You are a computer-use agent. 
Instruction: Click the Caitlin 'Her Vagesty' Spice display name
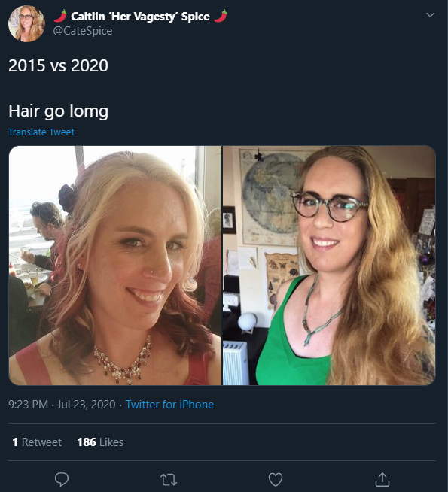140,17
